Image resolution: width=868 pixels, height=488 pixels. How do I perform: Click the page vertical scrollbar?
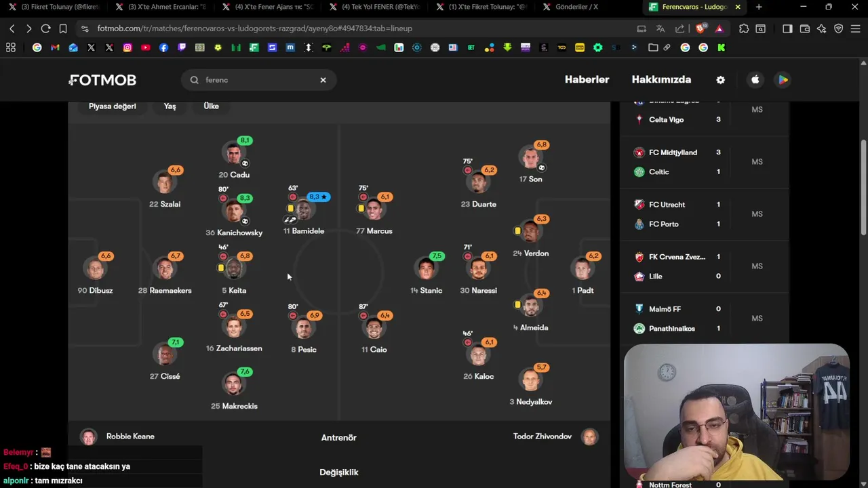point(864,188)
